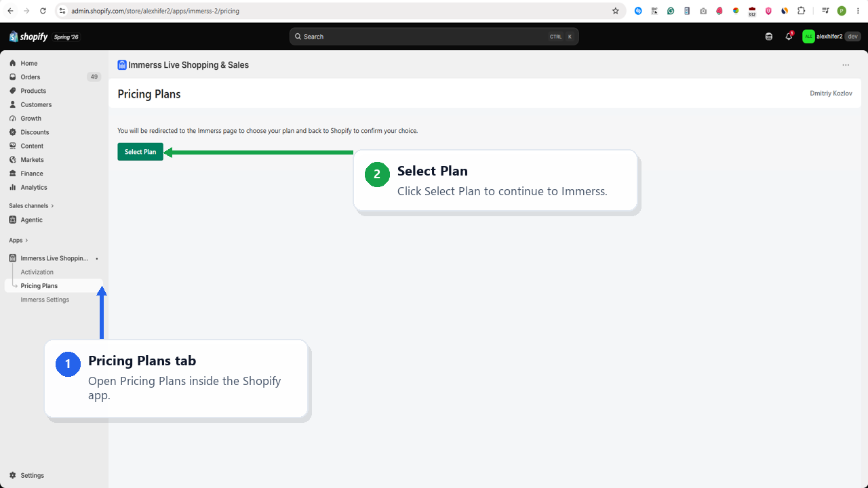Click the browser address bar URL
Viewport: 868px width, 488px height.
155,11
